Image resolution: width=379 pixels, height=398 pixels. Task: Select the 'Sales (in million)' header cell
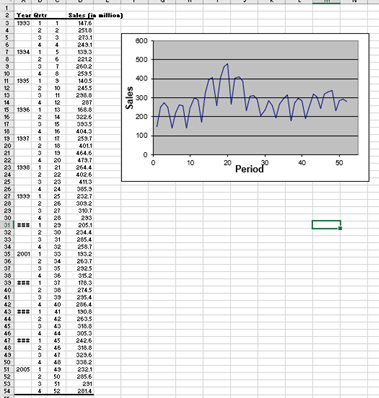coord(95,15)
